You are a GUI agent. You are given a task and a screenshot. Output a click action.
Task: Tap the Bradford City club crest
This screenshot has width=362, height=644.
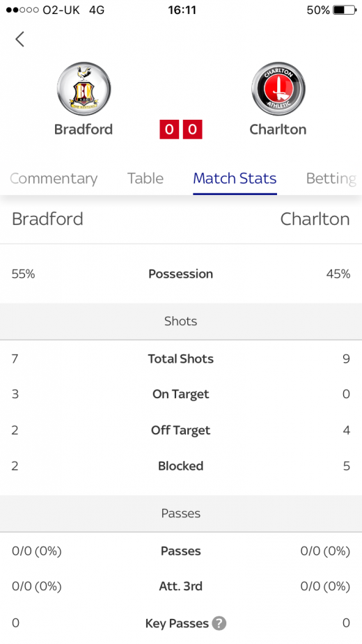[84, 88]
